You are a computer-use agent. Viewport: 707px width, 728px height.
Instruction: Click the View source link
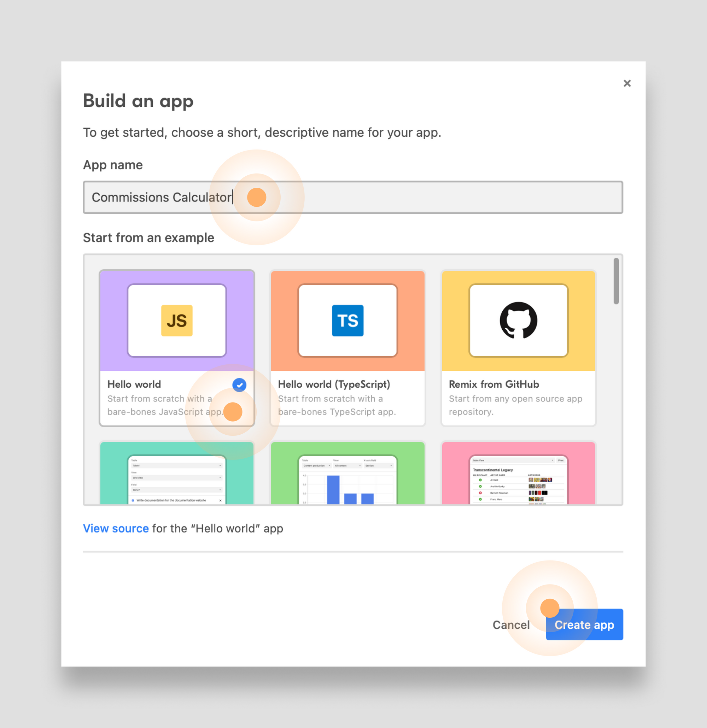point(116,528)
